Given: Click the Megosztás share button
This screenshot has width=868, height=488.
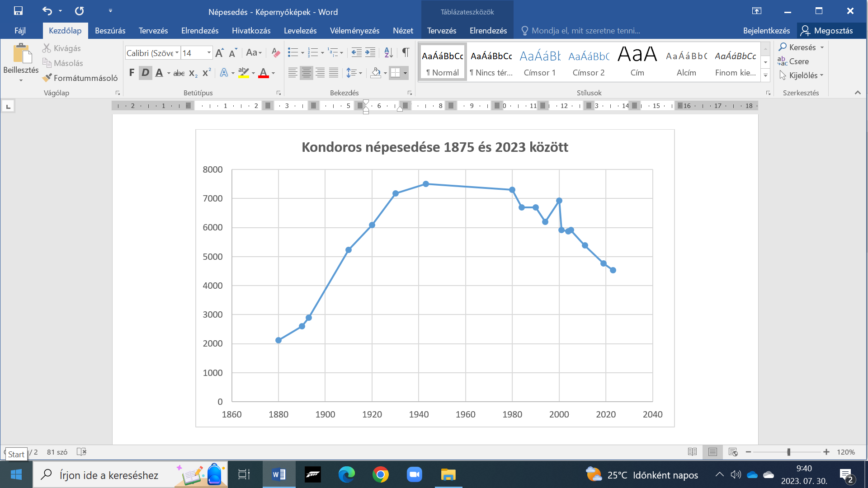Looking at the screenshot, I should 827,31.
